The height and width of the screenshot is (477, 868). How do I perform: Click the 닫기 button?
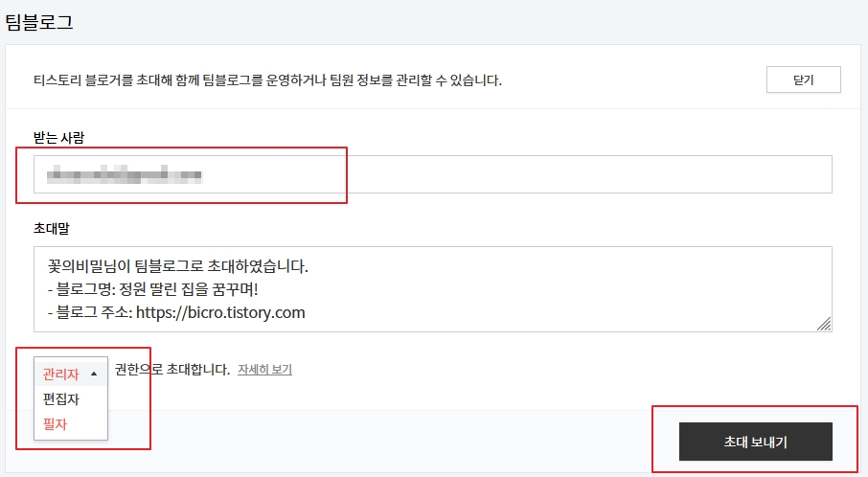803,79
